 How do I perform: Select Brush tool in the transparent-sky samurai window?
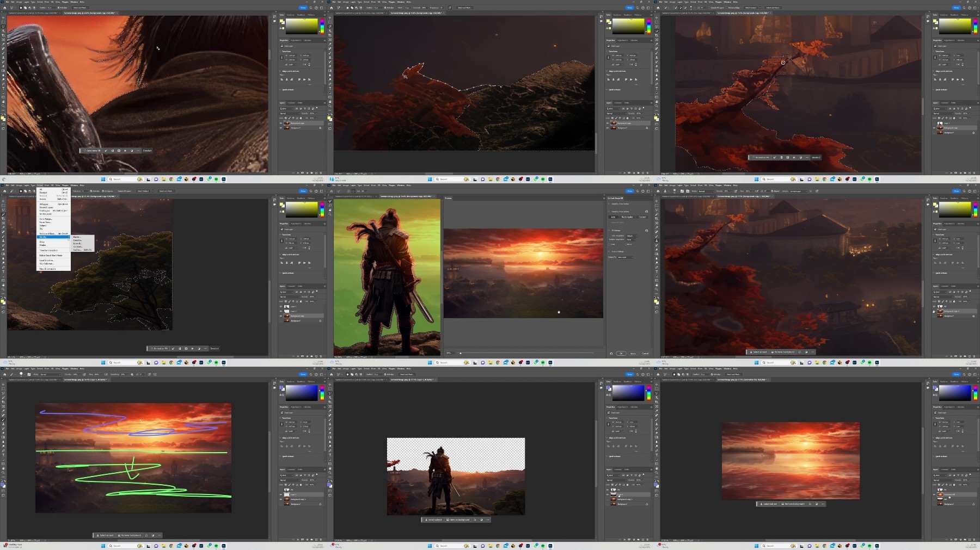330,420
